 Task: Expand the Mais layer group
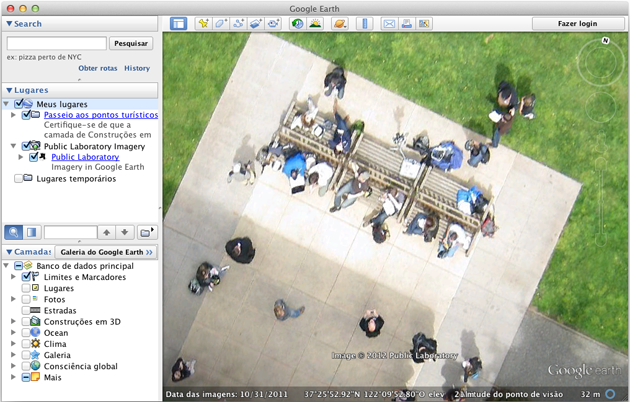14,377
